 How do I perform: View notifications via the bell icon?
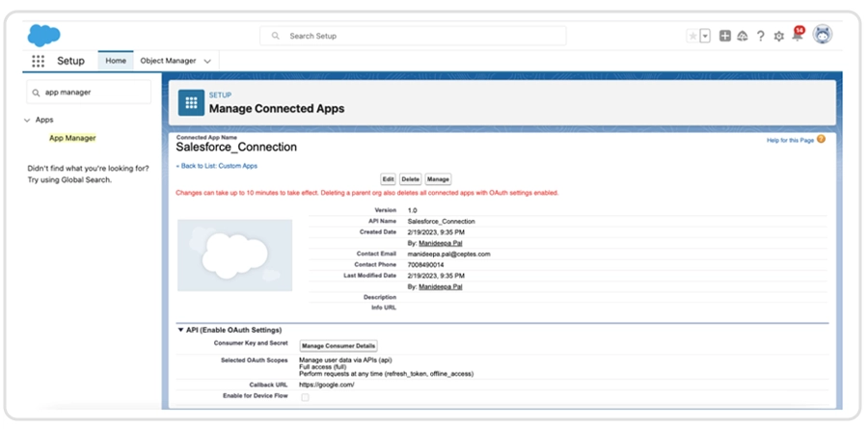pyautogui.click(x=797, y=36)
